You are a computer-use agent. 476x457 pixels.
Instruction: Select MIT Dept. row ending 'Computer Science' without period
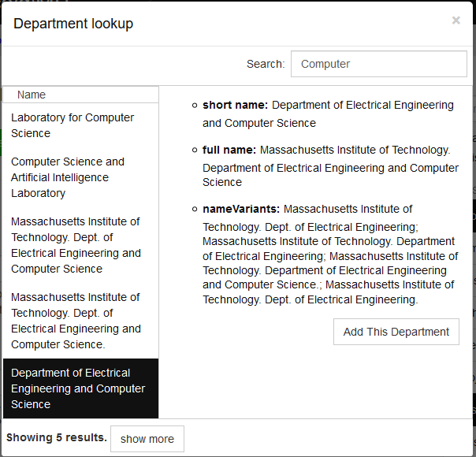click(x=80, y=245)
